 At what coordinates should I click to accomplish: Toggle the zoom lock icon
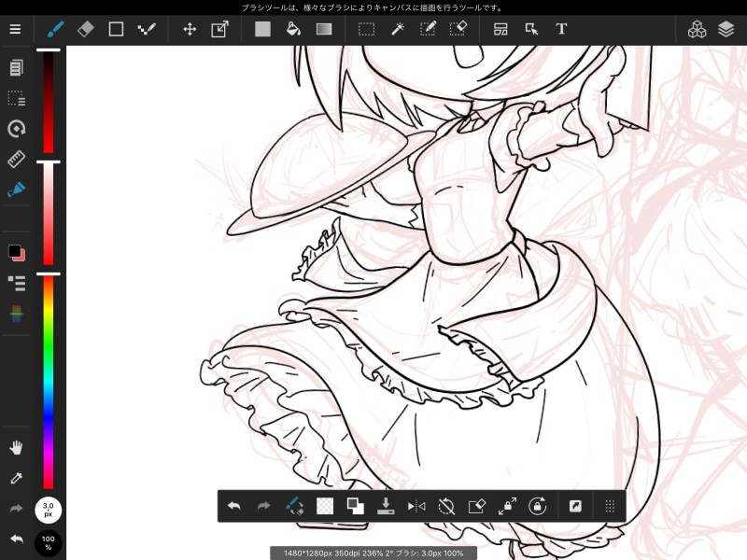(x=507, y=506)
